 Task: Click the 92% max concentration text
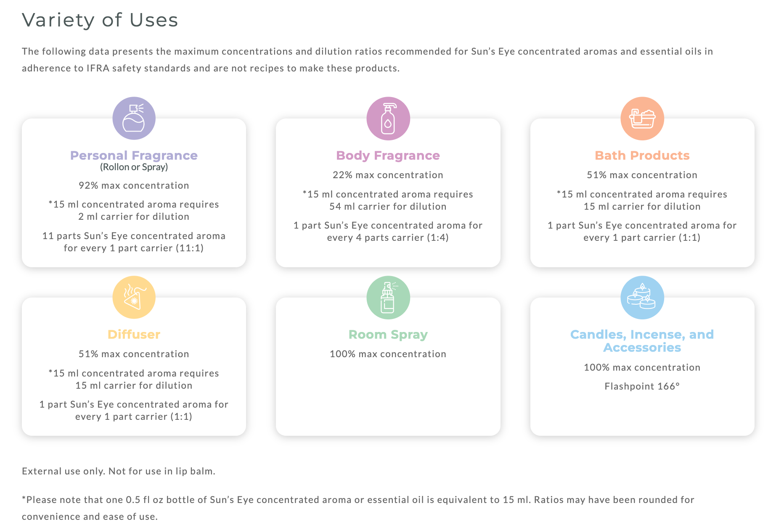click(134, 185)
